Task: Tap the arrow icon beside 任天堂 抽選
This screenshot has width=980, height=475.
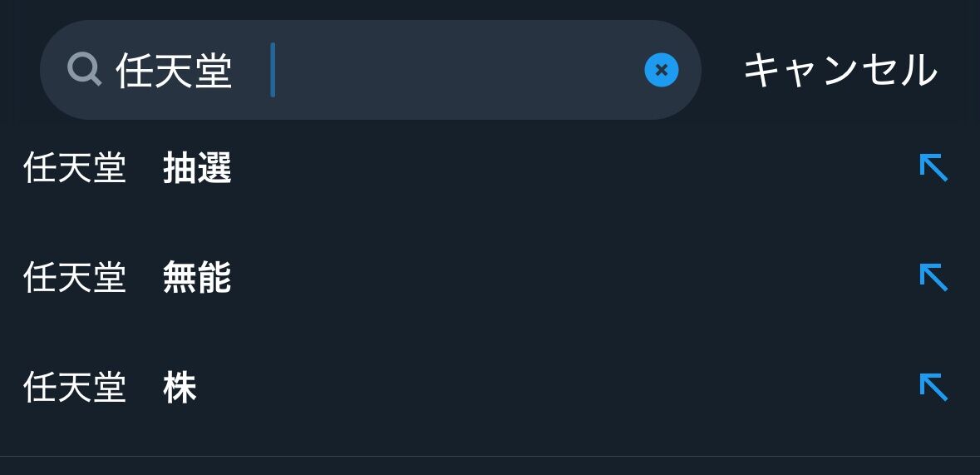Action: coord(933,168)
